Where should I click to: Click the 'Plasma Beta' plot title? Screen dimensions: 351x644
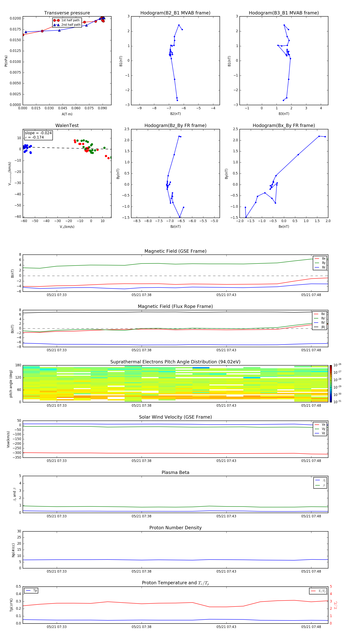point(175,472)
